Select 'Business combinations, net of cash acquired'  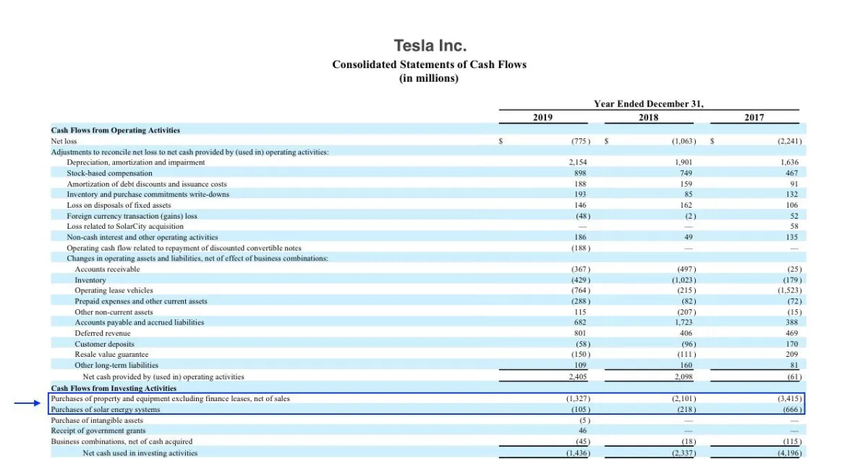(x=122, y=441)
